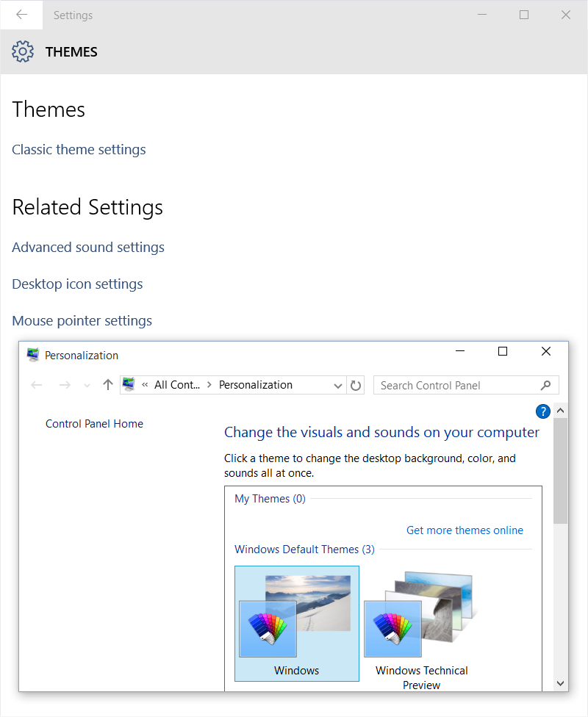Click the Back arrow in Personalization window

pyautogui.click(x=37, y=385)
